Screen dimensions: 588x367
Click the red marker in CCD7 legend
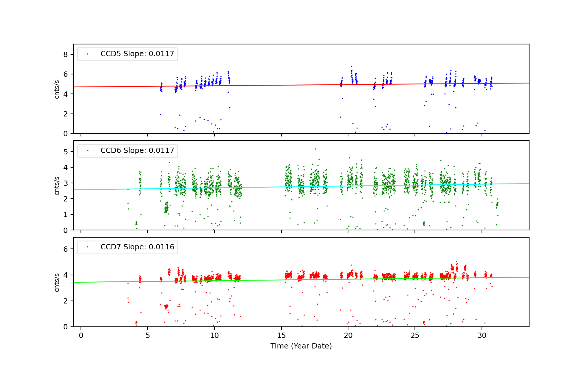click(88, 247)
